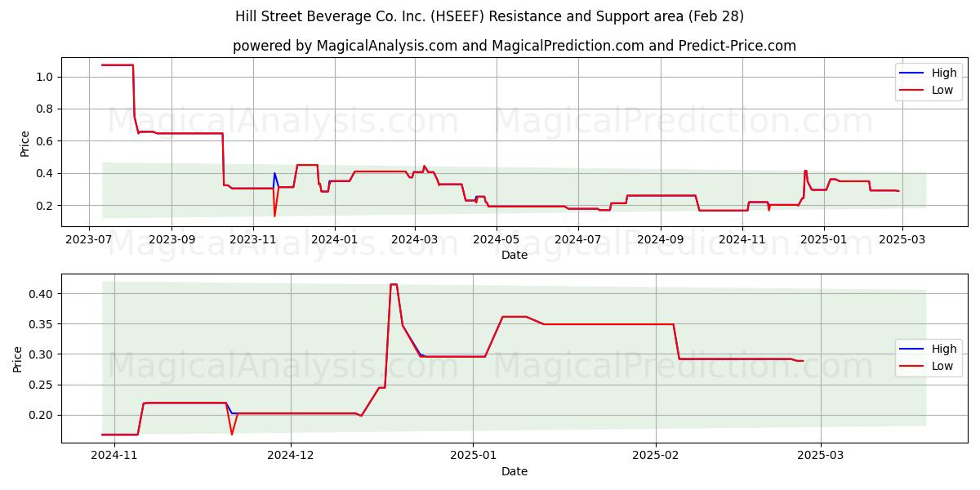
Task: Click the 0.6 price tick label
Action: click(46, 141)
